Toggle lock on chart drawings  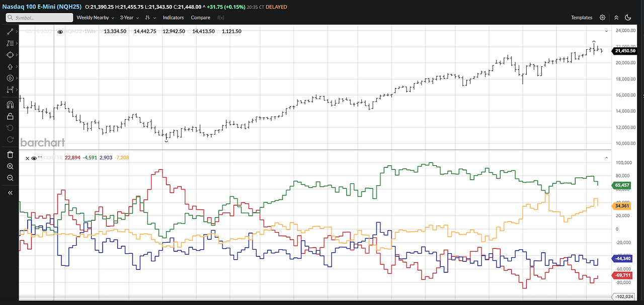10,116
